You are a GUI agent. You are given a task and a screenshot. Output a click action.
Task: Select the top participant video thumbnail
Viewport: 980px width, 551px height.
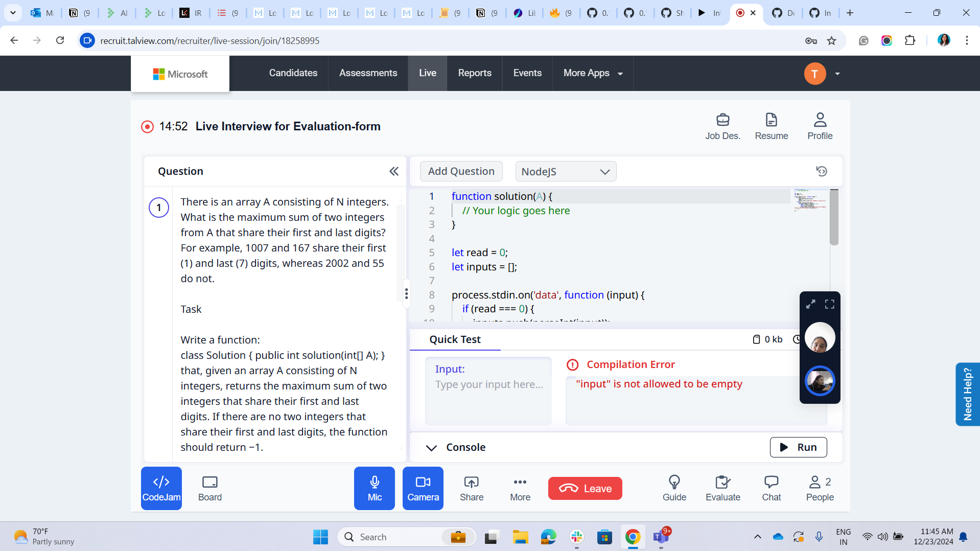coord(820,337)
